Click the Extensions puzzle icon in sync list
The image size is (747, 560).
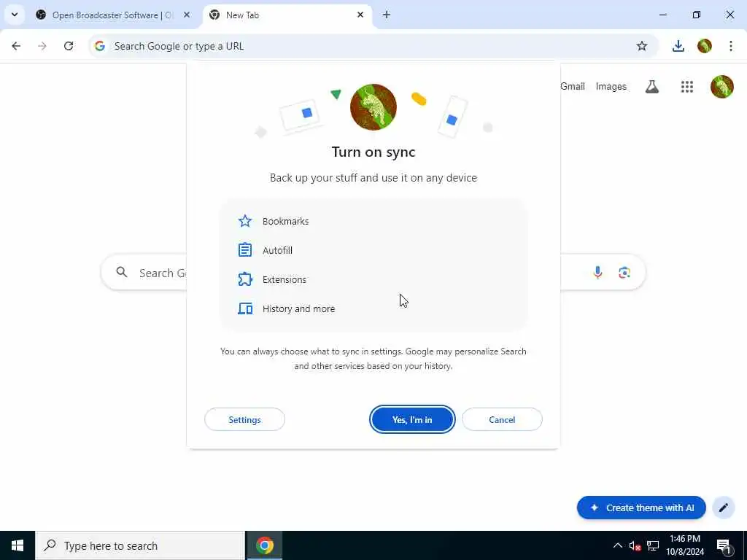point(245,279)
